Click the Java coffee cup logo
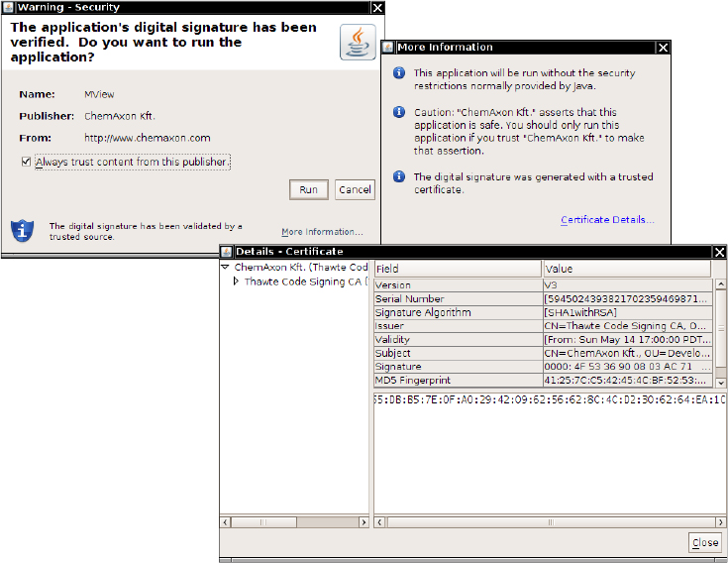728x563 pixels. (358, 42)
